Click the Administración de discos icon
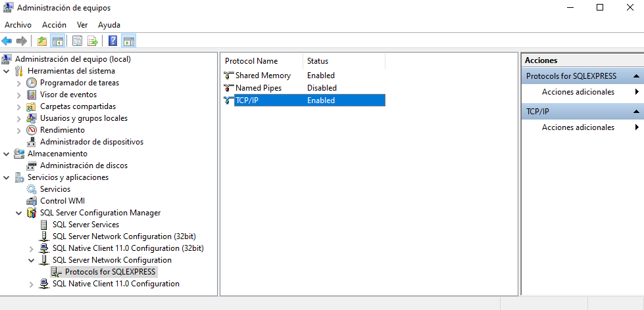This screenshot has width=644, height=310. point(31,166)
